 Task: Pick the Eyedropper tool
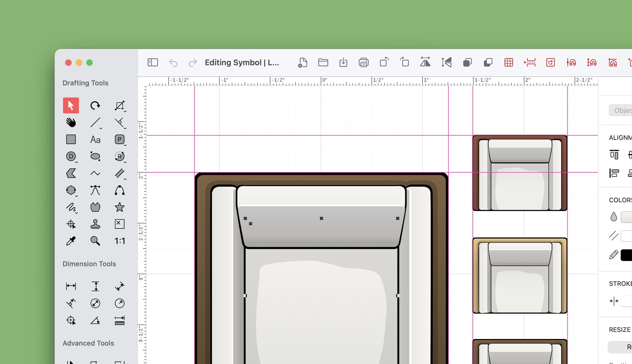[71, 241]
